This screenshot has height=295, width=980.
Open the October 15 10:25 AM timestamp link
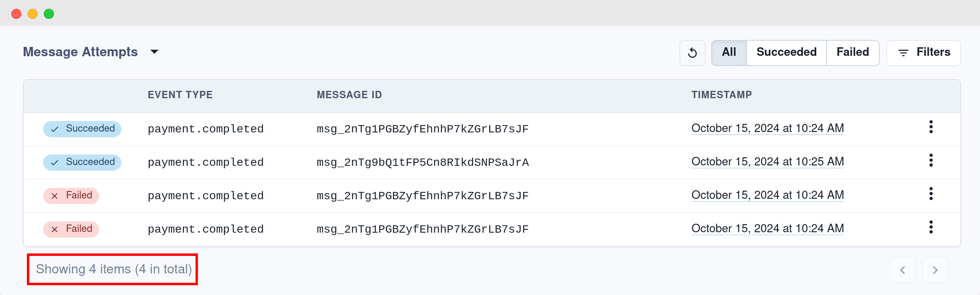tap(767, 161)
